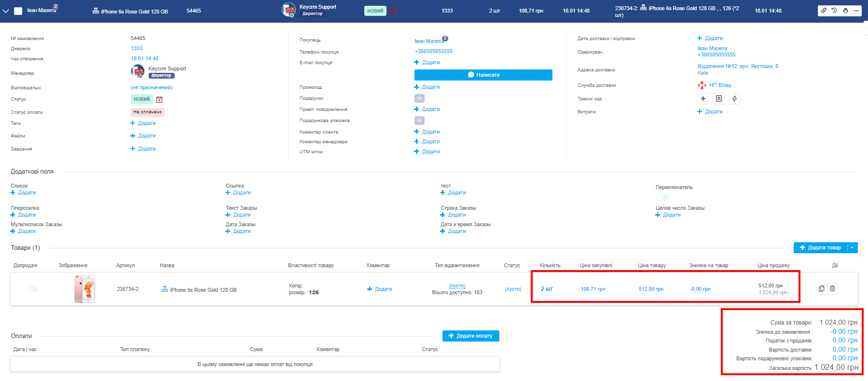
Task: Toggle the Подарункова упаковка Ні switch
Action: 419,121
